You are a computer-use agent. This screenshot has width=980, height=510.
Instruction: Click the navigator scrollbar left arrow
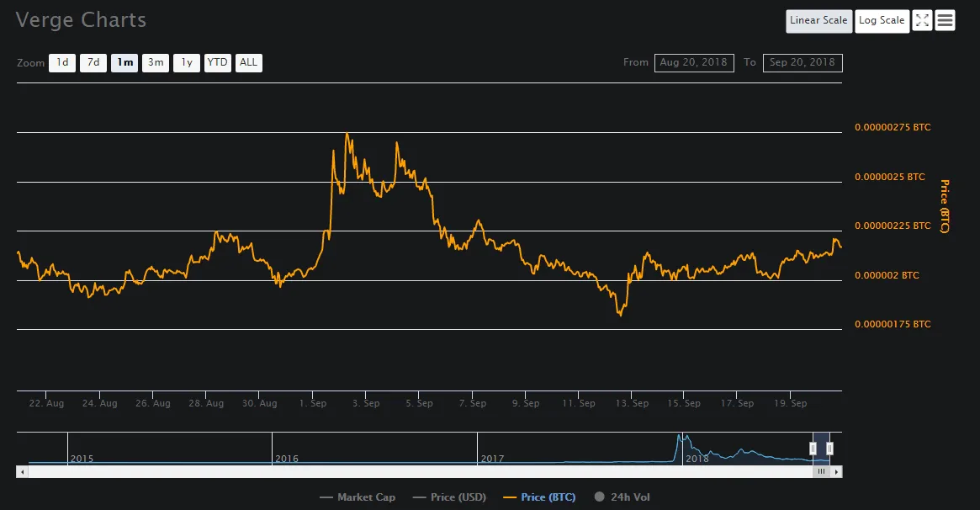(23, 472)
